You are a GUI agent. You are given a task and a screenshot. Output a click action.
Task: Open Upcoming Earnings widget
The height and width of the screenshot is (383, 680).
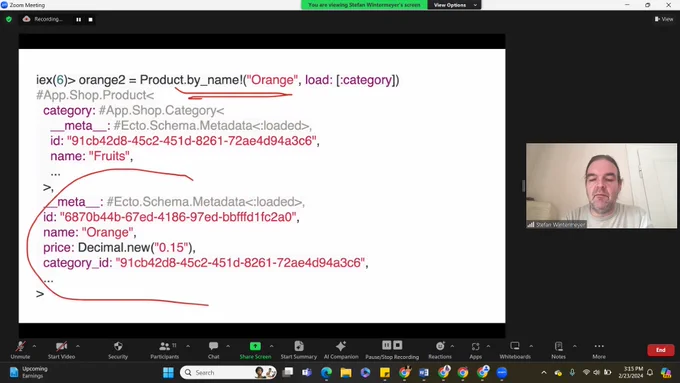pyautogui.click(x=29, y=373)
